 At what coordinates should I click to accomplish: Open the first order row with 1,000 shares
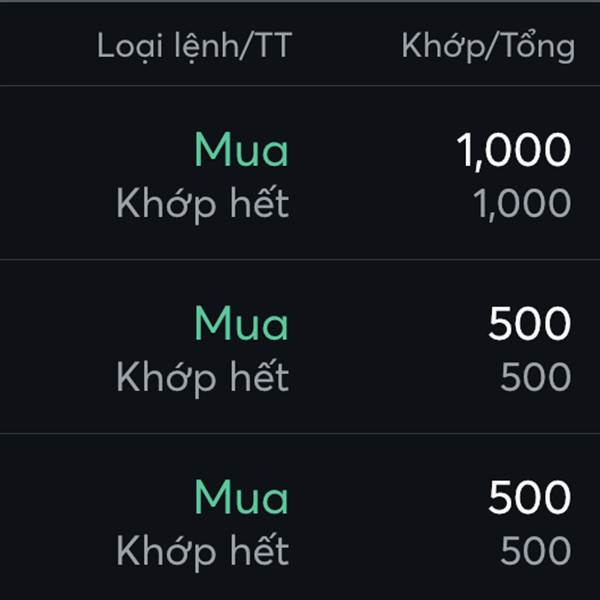coord(300,173)
